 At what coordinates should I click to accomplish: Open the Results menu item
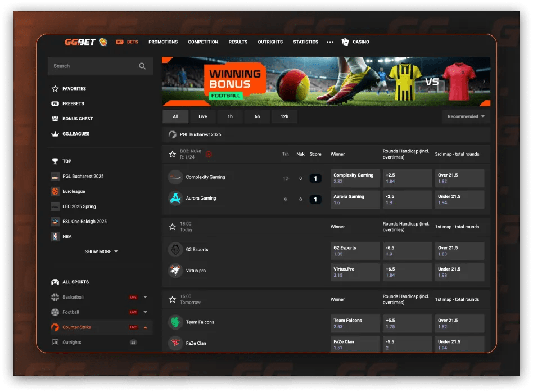tap(238, 42)
